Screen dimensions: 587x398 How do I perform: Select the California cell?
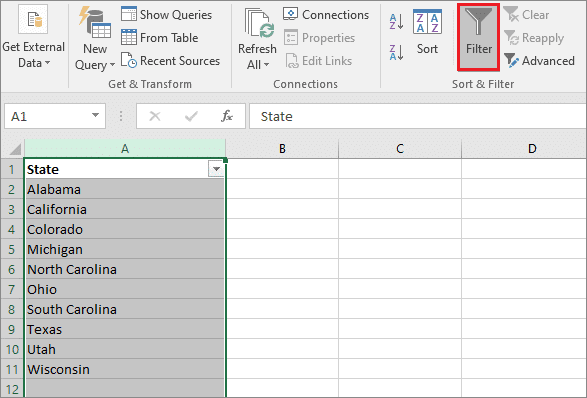point(125,209)
